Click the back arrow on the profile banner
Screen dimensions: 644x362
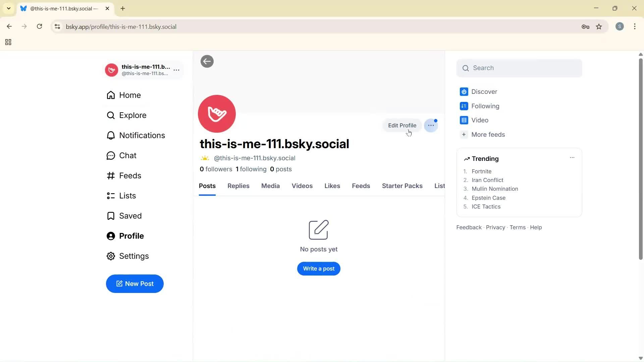207,61
